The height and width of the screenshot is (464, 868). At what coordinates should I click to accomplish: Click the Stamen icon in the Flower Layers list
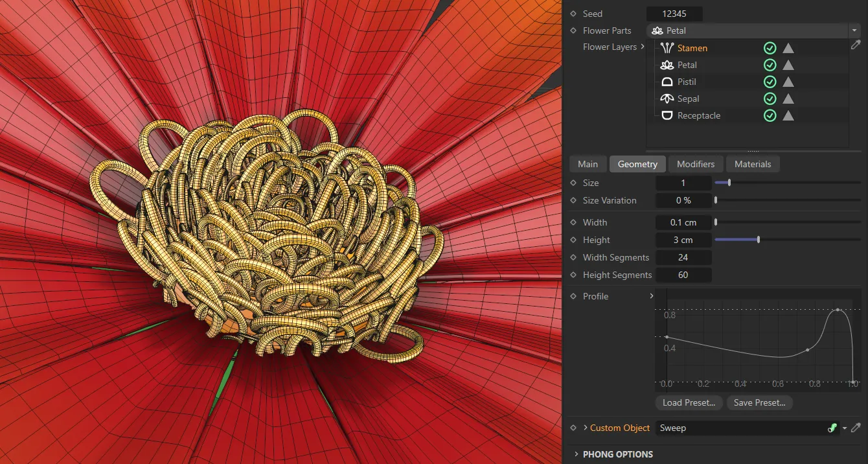pyautogui.click(x=667, y=47)
